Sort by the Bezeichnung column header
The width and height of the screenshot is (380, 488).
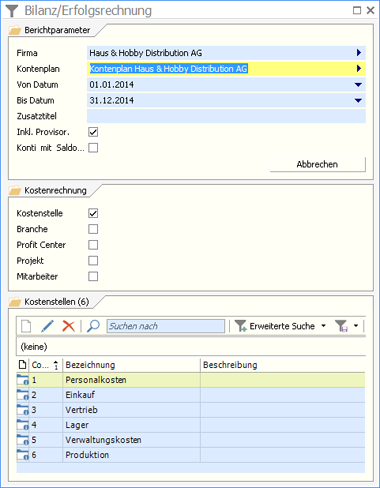click(x=131, y=365)
